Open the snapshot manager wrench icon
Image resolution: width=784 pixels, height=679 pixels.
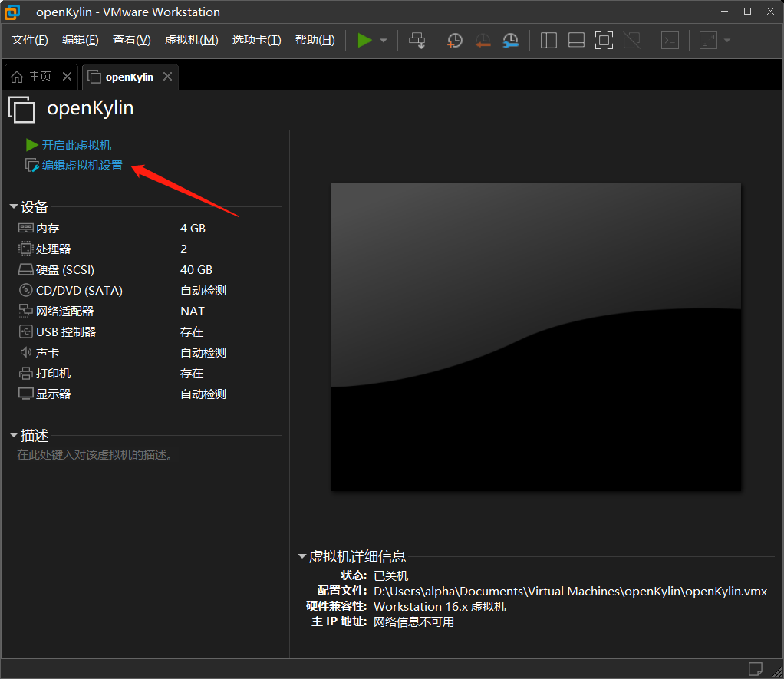(x=510, y=41)
